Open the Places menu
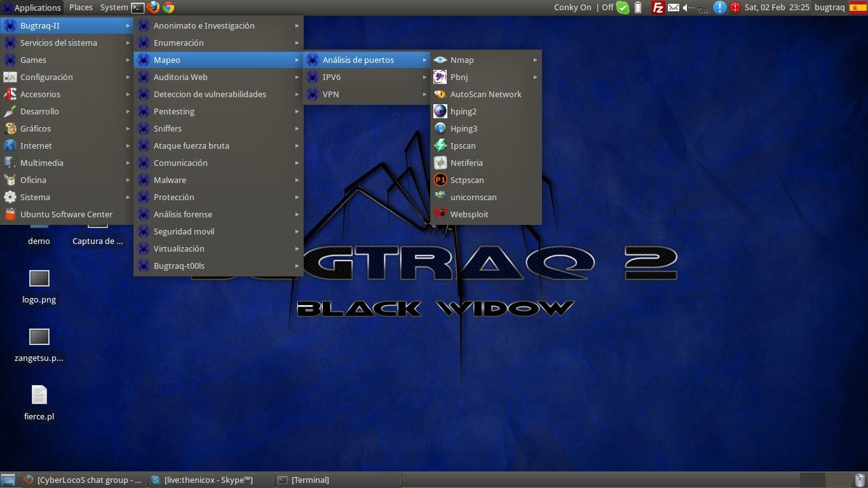 (81, 8)
